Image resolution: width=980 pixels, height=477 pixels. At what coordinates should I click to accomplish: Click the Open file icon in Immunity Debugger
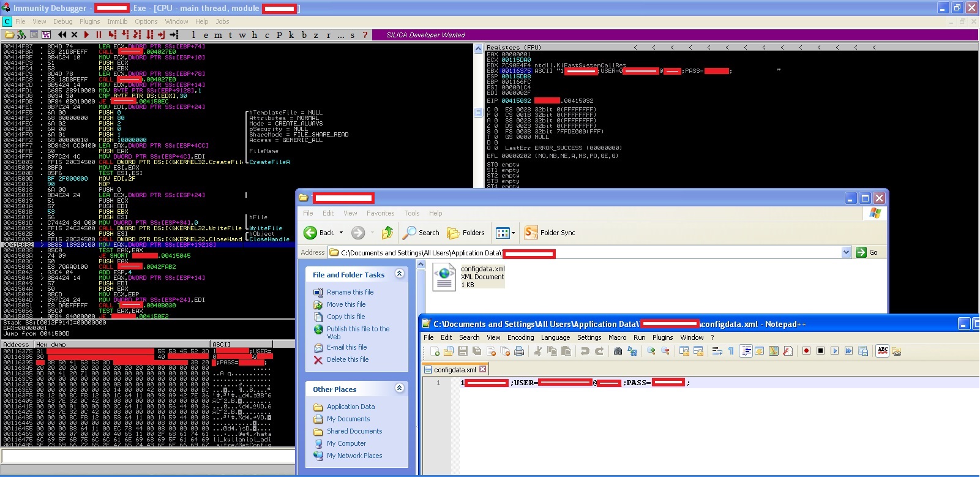[10, 35]
